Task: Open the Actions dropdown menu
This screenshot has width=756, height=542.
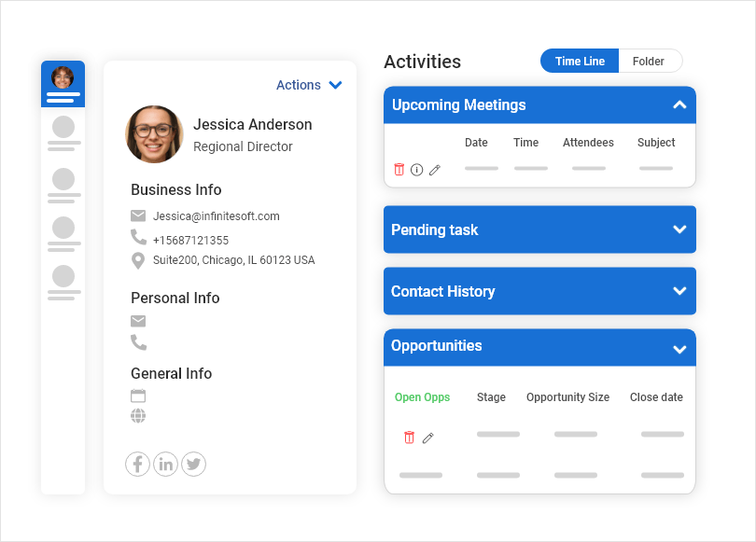Action: click(309, 85)
